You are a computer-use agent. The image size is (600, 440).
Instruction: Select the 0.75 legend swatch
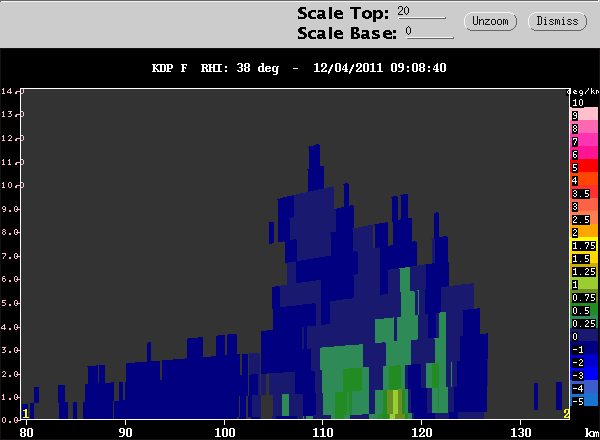[x=584, y=297]
